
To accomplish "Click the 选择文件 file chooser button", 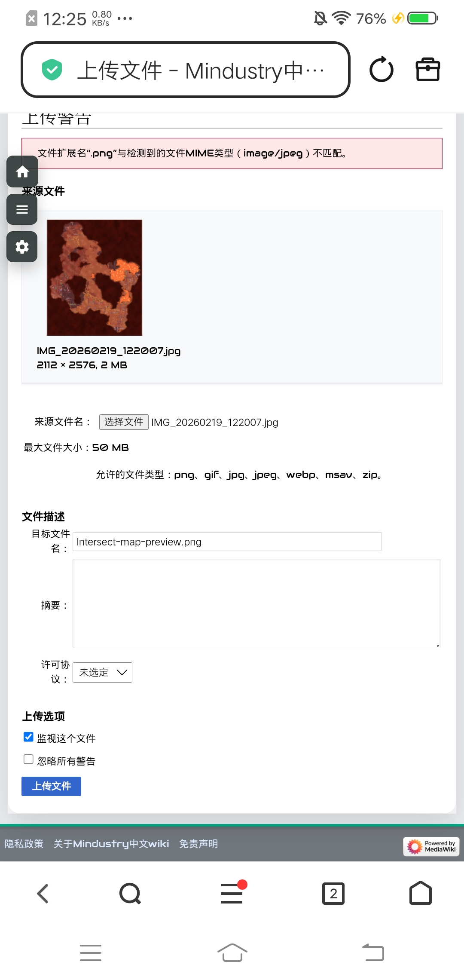I will 124,422.
